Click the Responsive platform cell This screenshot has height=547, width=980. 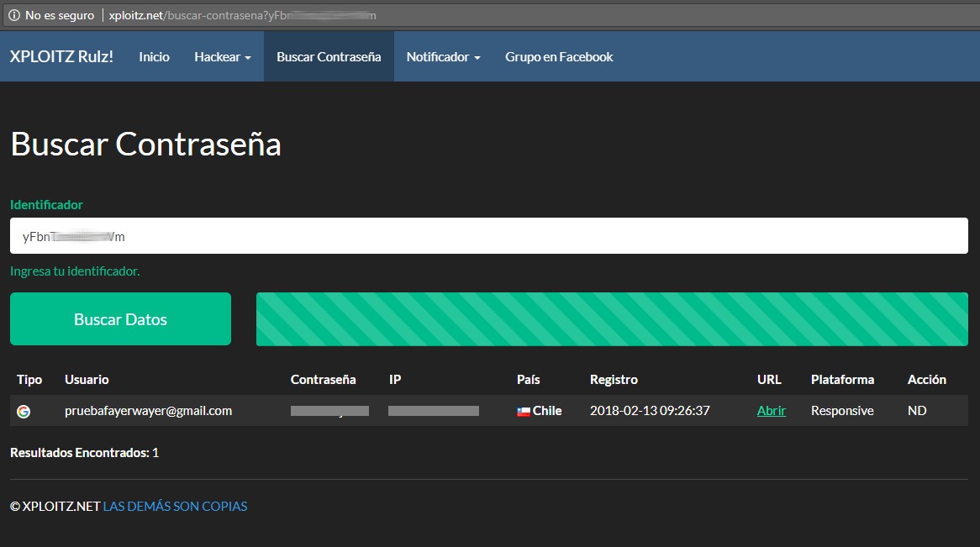pos(842,411)
